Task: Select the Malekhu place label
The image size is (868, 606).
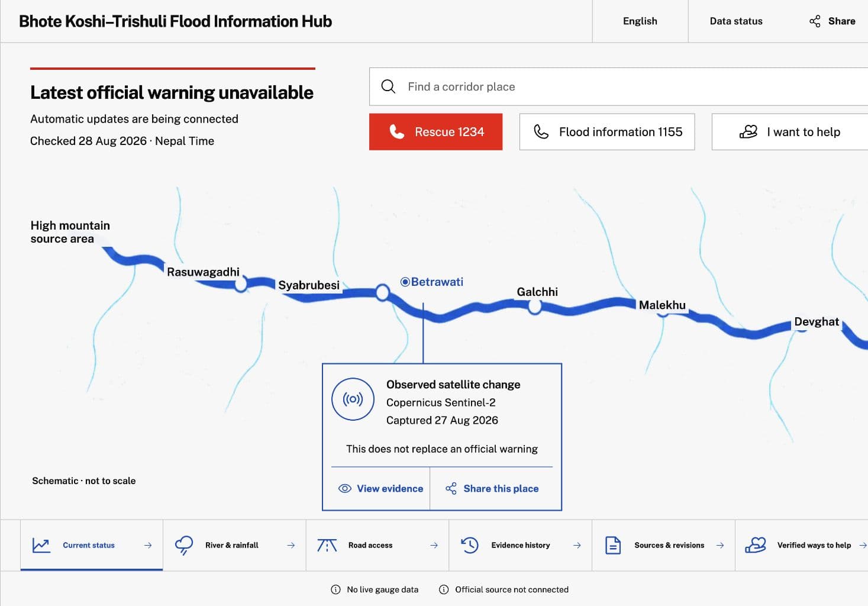Action: pyautogui.click(x=662, y=305)
